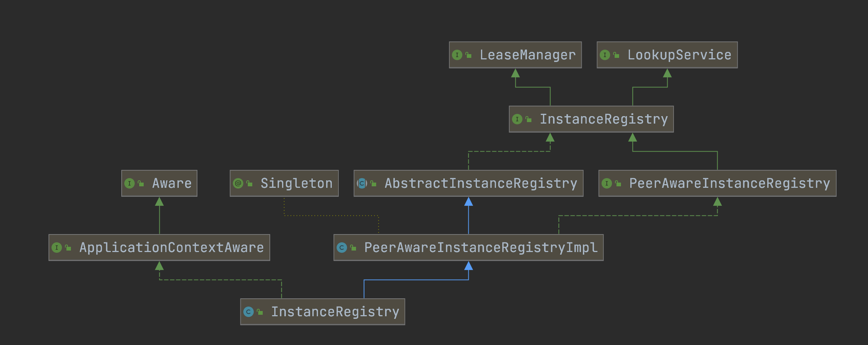Click the abstract class icon on AbstractInstanceRegistry
This screenshot has height=345, width=868.
click(x=362, y=183)
